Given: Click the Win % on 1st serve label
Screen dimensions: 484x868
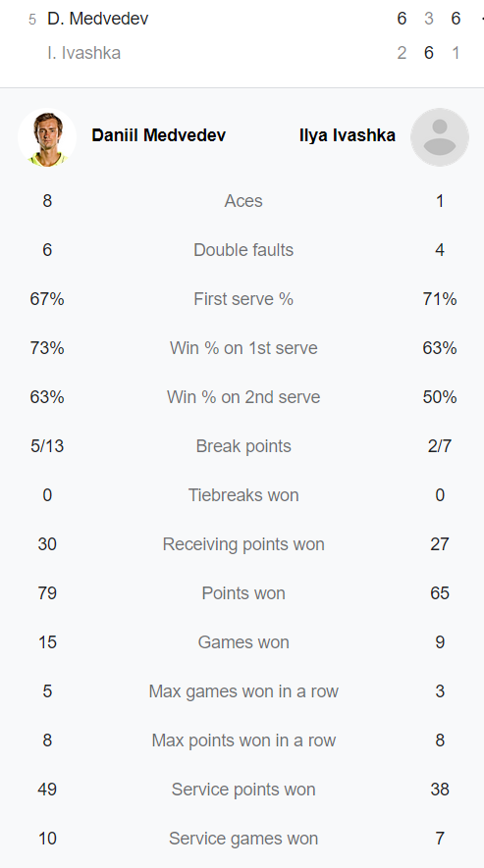Looking at the screenshot, I should [x=243, y=347].
